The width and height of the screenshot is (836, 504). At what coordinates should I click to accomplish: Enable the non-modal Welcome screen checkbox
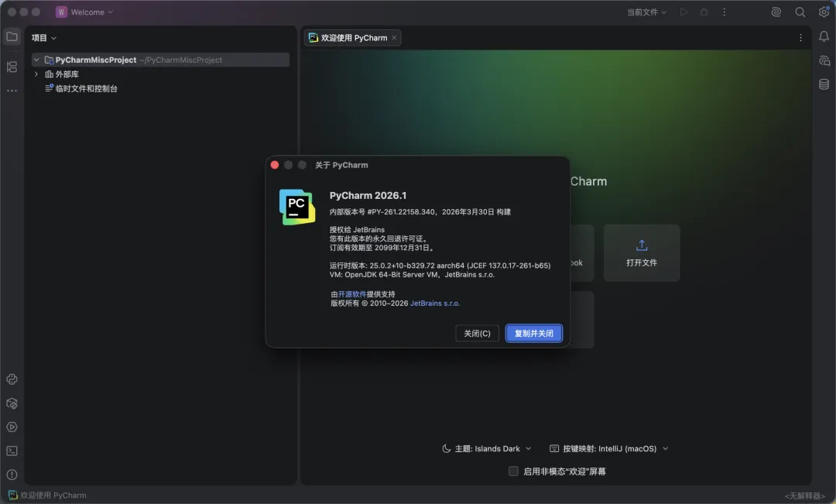(x=513, y=471)
